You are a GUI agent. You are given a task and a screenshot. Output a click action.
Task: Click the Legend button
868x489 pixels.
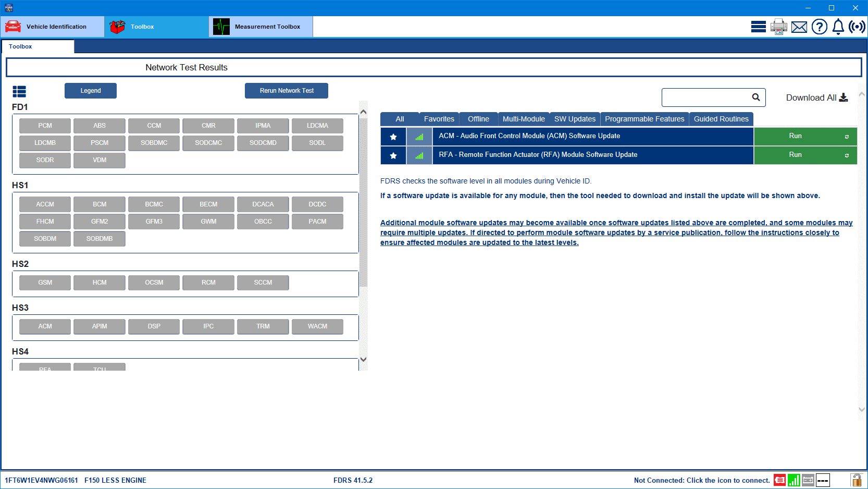point(91,91)
